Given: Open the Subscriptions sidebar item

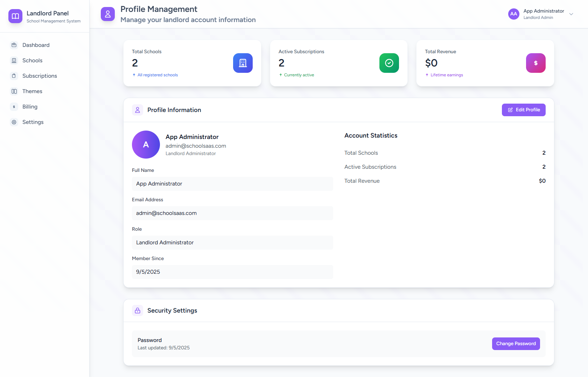Looking at the screenshot, I should 40,76.
